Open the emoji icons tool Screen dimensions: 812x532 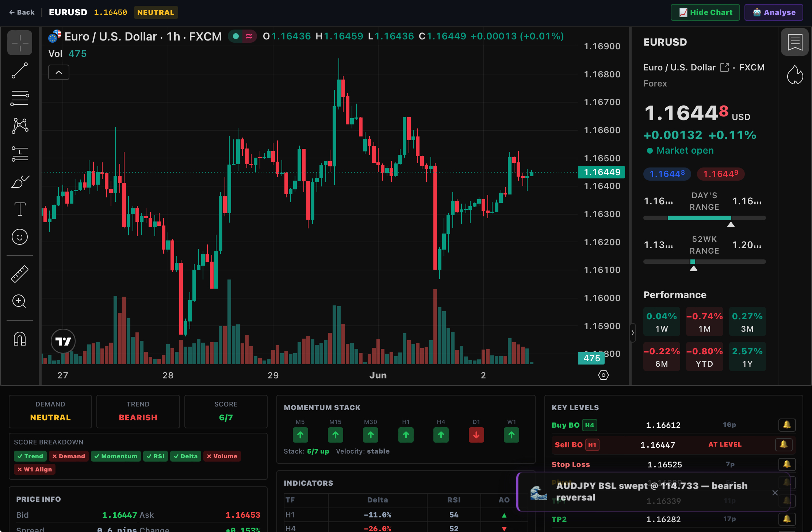tap(20, 237)
